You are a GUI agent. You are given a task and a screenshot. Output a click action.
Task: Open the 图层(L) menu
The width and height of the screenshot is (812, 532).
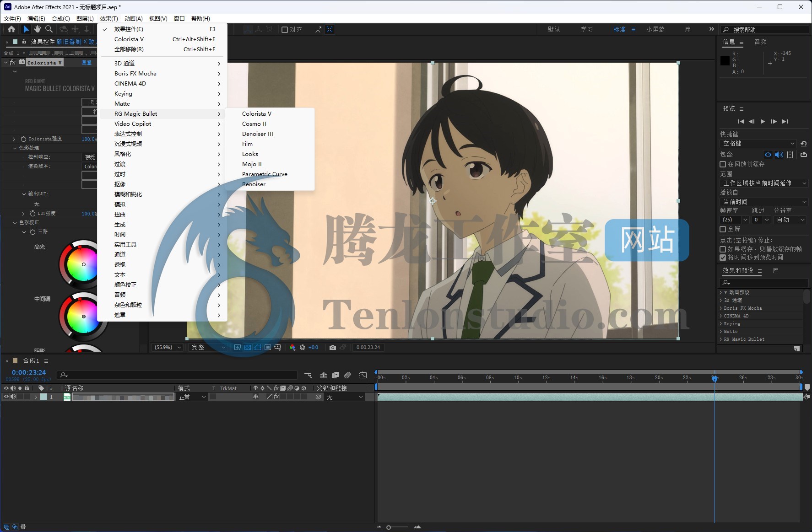[x=85, y=19]
